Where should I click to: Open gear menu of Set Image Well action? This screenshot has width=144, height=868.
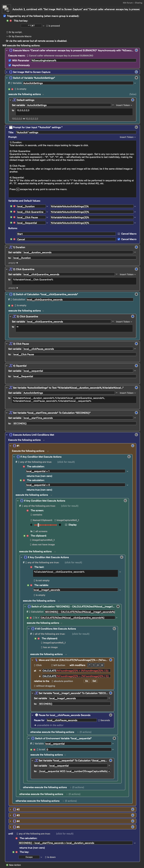136,72
